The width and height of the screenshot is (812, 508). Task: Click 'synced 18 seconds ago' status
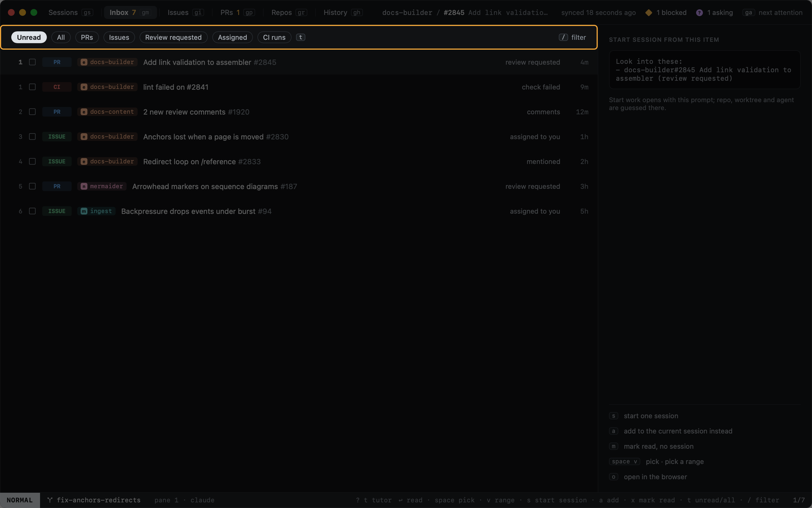click(x=599, y=13)
